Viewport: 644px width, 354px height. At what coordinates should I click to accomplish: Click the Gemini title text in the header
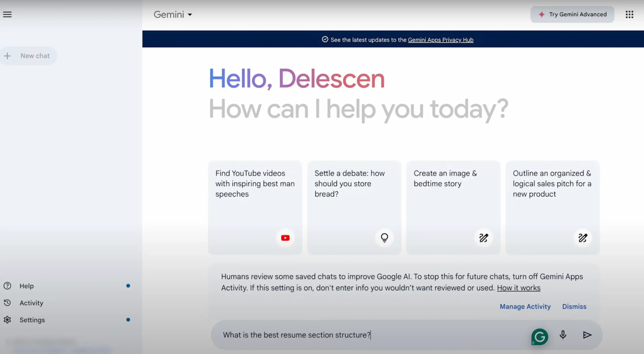point(169,15)
